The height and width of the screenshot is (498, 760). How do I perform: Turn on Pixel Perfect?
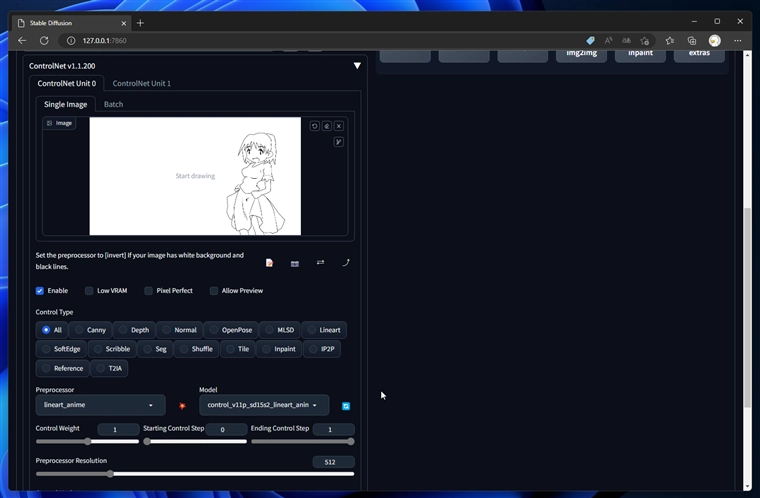coord(148,291)
